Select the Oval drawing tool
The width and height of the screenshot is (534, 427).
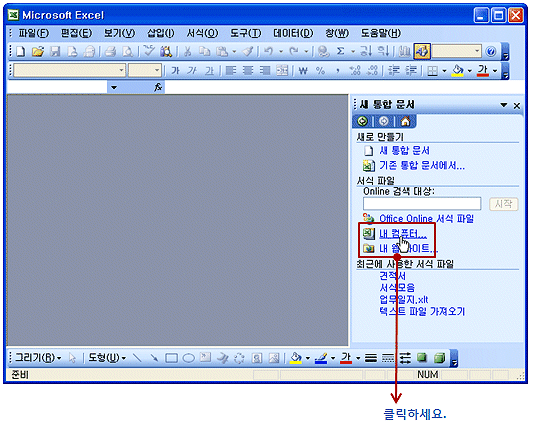pyautogui.click(x=189, y=358)
